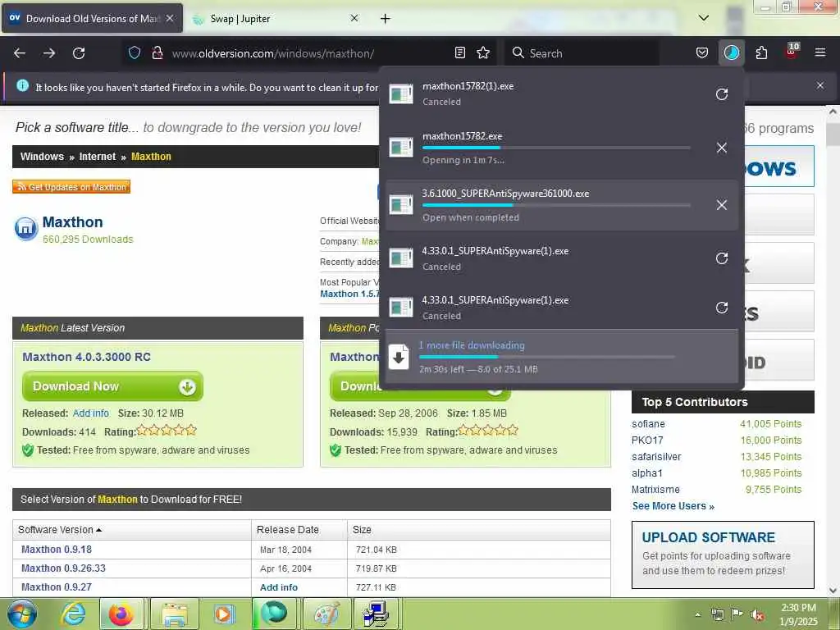Cancel the maxthon15782.exe download
This screenshot has height=630, width=840.
click(x=722, y=148)
